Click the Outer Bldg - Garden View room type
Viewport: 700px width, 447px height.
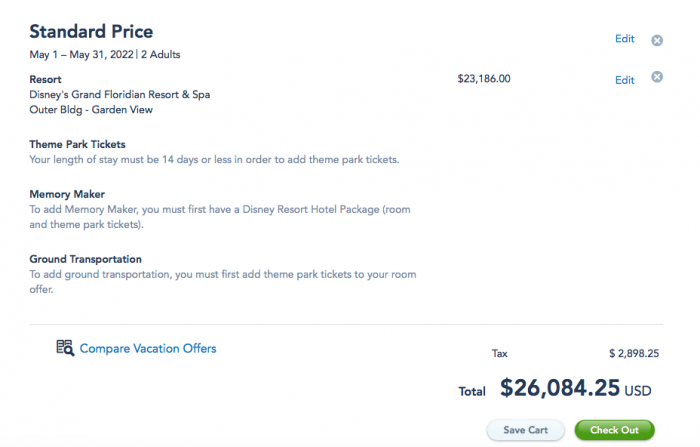point(91,110)
